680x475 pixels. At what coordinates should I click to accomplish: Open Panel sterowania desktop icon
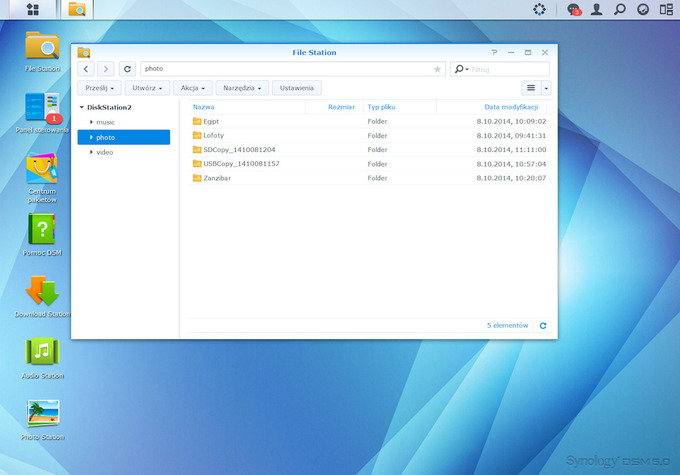(42, 107)
